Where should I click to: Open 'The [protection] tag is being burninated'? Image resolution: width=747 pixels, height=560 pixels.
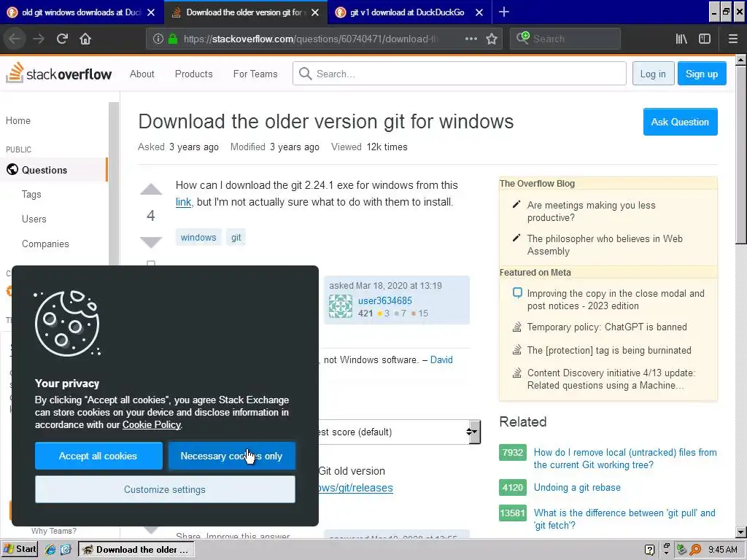[609, 350]
